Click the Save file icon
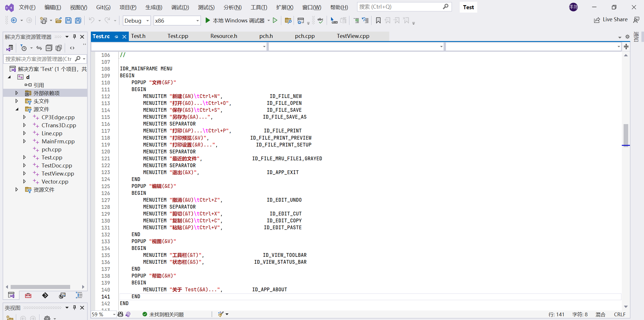This screenshot has height=320, width=644. point(69,20)
